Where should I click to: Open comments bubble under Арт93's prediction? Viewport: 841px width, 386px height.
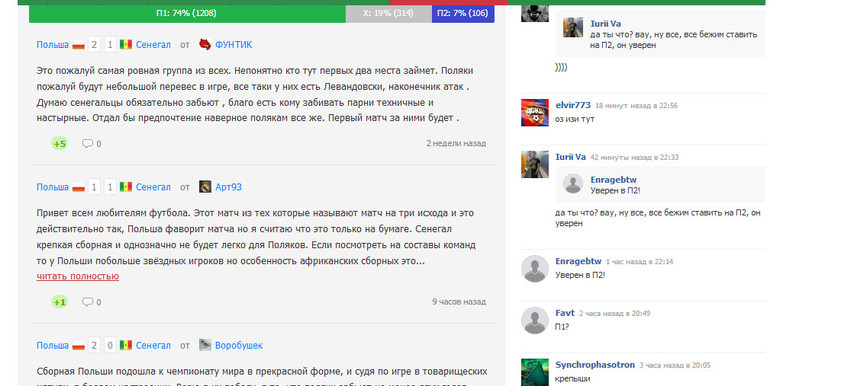[x=91, y=302]
